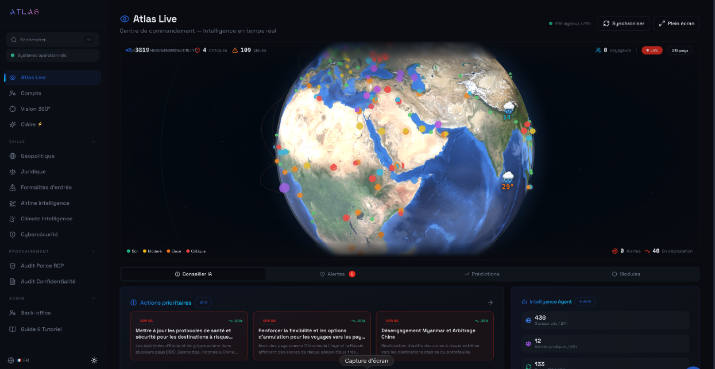Click the Back-office user icon
715x369 pixels.
pyautogui.click(x=13, y=313)
